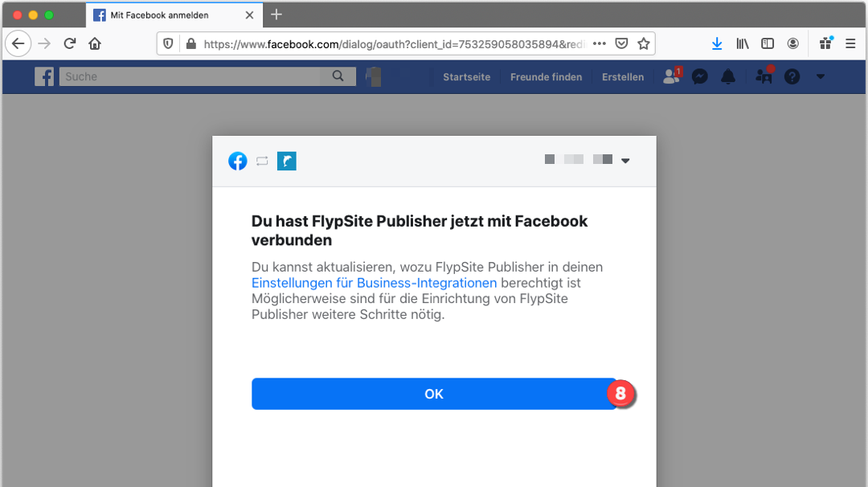Go back with the browser back arrow
The width and height of the screenshot is (868, 487).
click(18, 43)
